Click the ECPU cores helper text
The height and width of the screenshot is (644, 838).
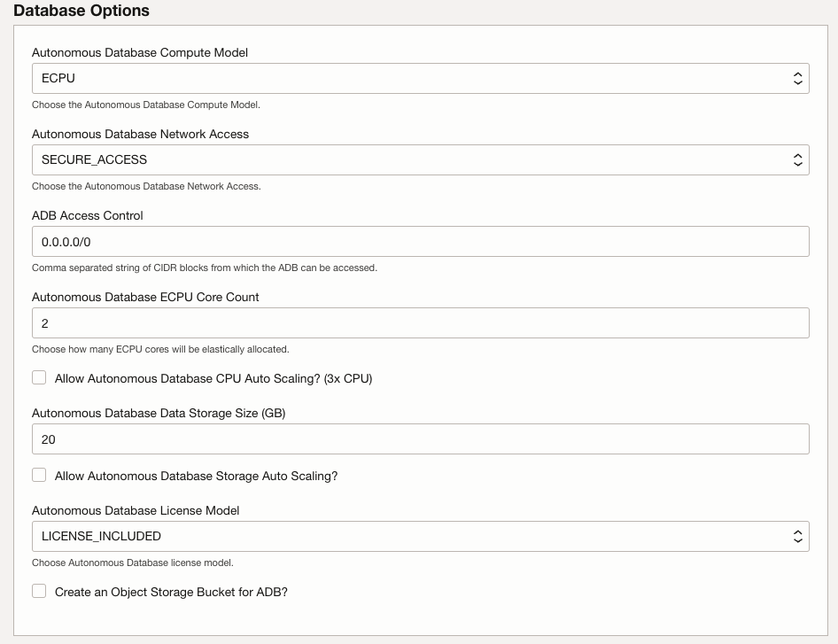[159, 349]
